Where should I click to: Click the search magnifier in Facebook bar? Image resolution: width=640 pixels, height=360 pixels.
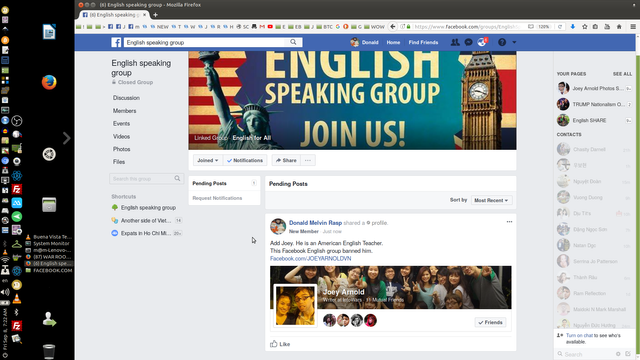click(293, 42)
